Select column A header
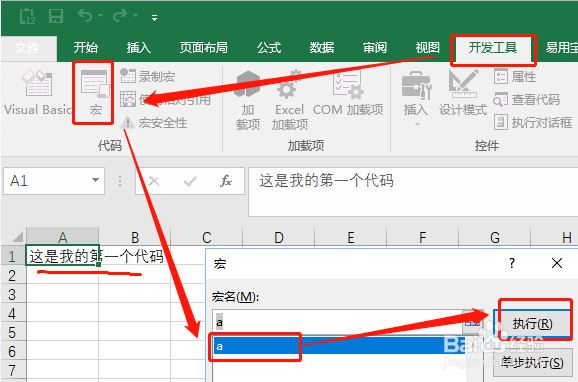 point(63,237)
